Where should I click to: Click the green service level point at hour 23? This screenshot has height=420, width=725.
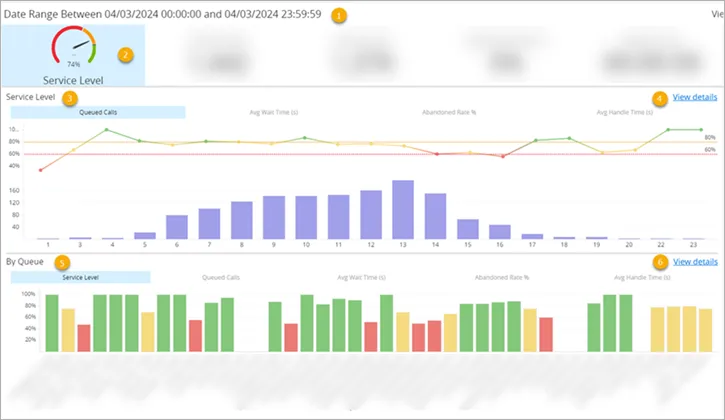tap(701, 130)
